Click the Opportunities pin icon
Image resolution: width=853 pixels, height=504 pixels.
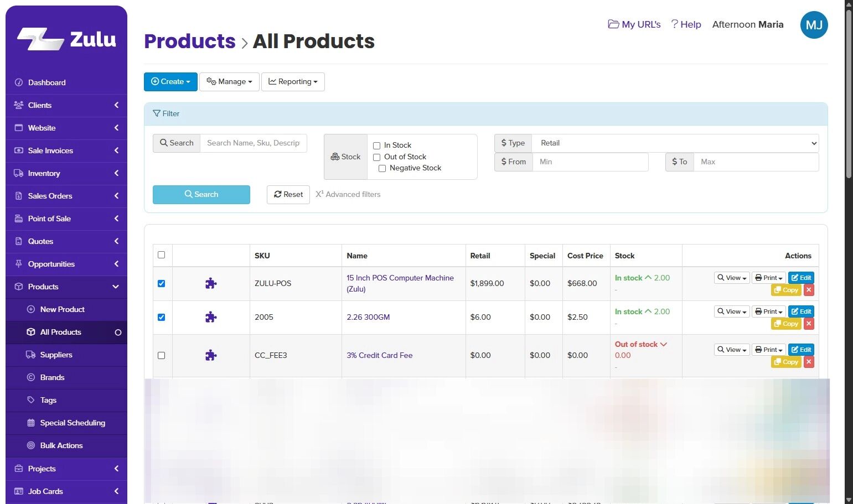click(x=18, y=264)
